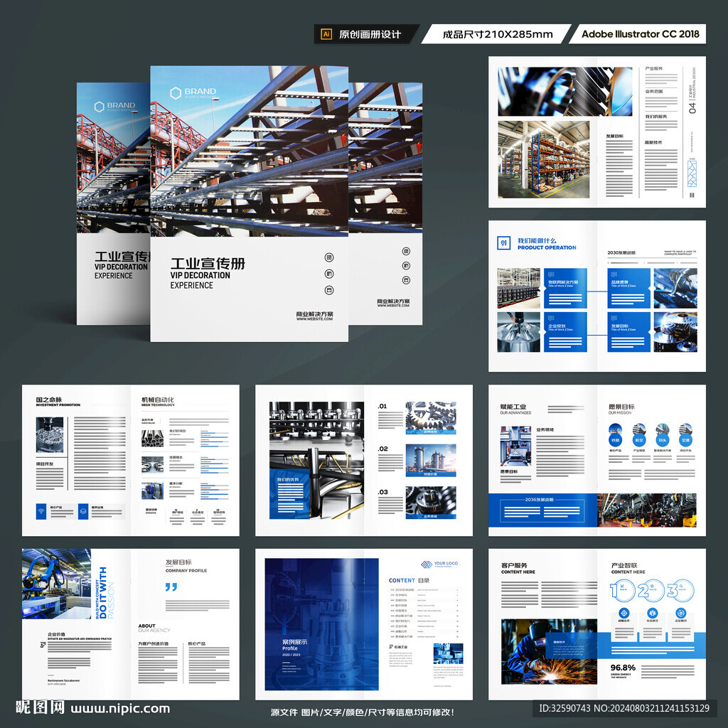Click the blue quotation marks under COMPANY PROFILE
Image resolution: width=728 pixels, height=728 pixels.
(x=171, y=587)
